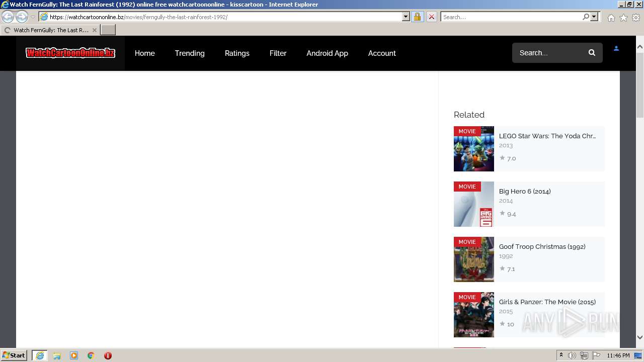
Task: Click the volume speaker tray icon
Action: click(572, 355)
